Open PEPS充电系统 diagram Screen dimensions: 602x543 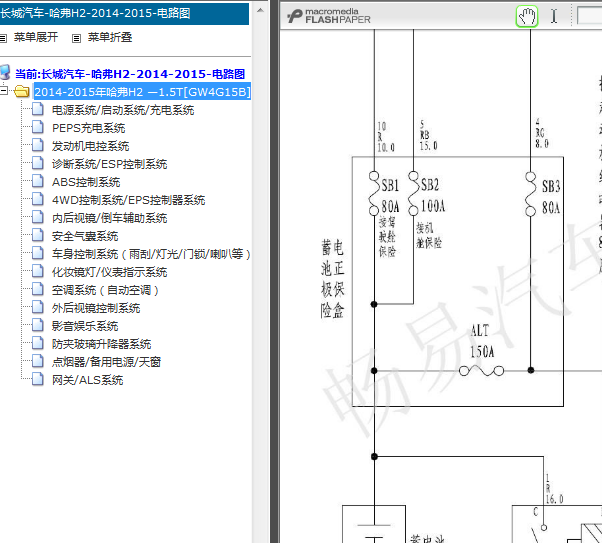pyautogui.click(x=88, y=128)
